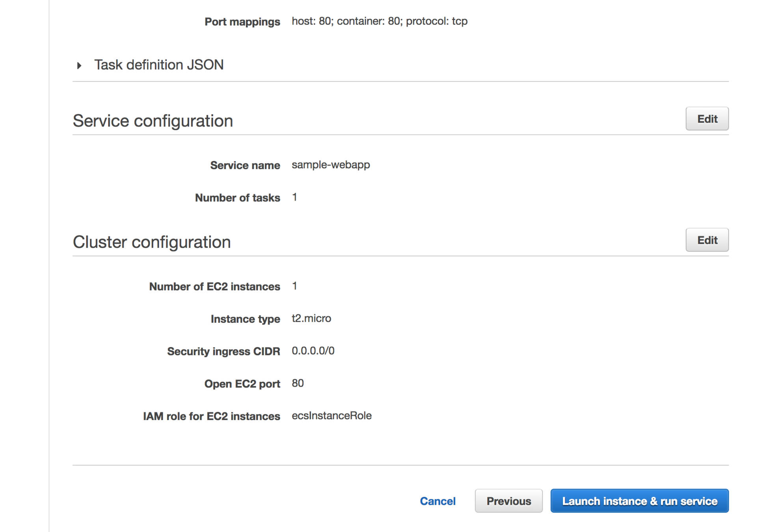The image size is (773, 532).
Task: Click the Task definition JSON heading
Action: point(158,65)
